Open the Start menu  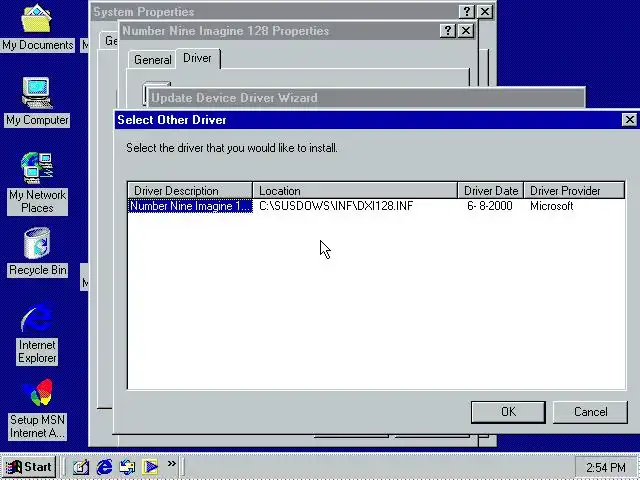pyautogui.click(x=29, y=467)
